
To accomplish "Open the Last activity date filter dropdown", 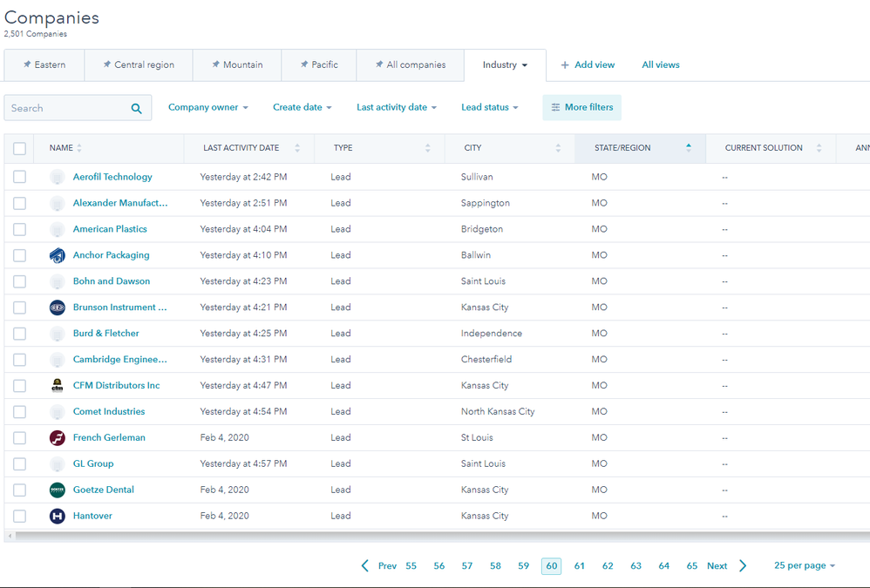I will point(396,107).
